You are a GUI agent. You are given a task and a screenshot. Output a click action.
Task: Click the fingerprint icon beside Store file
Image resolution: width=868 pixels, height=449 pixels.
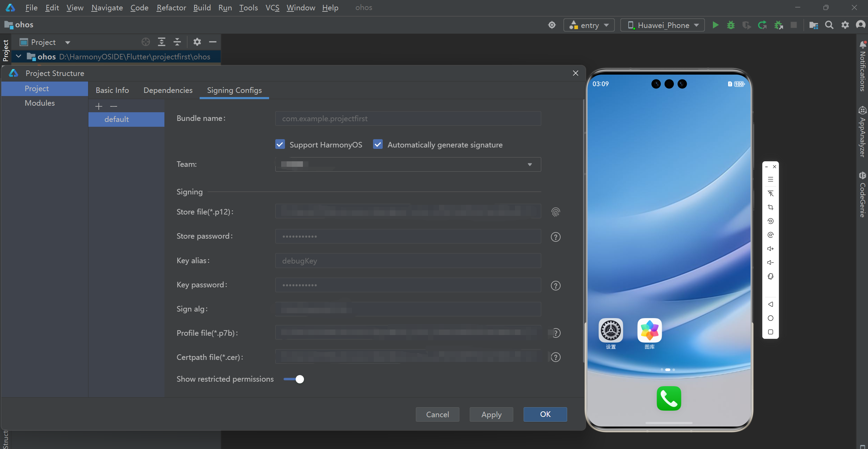(x=555, y=212)
